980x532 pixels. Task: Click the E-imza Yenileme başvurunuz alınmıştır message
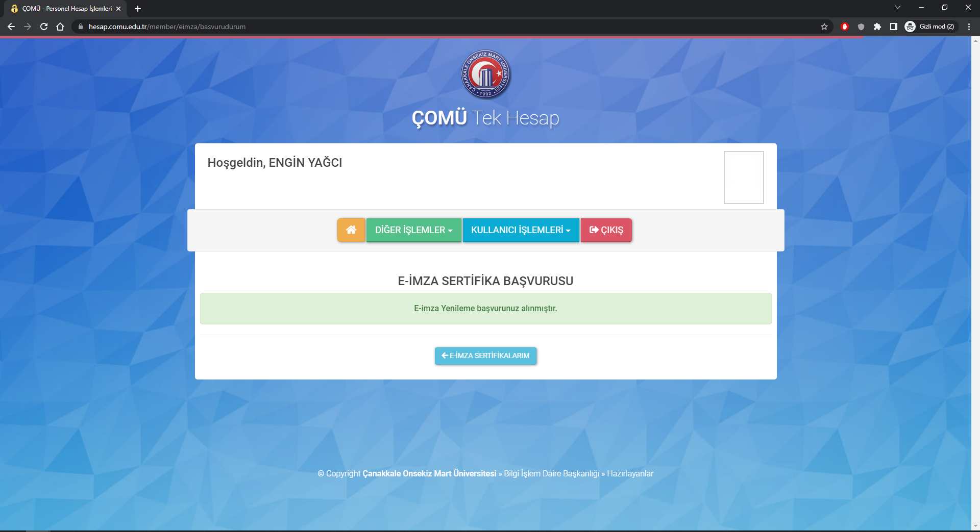(x=485, y=308)
